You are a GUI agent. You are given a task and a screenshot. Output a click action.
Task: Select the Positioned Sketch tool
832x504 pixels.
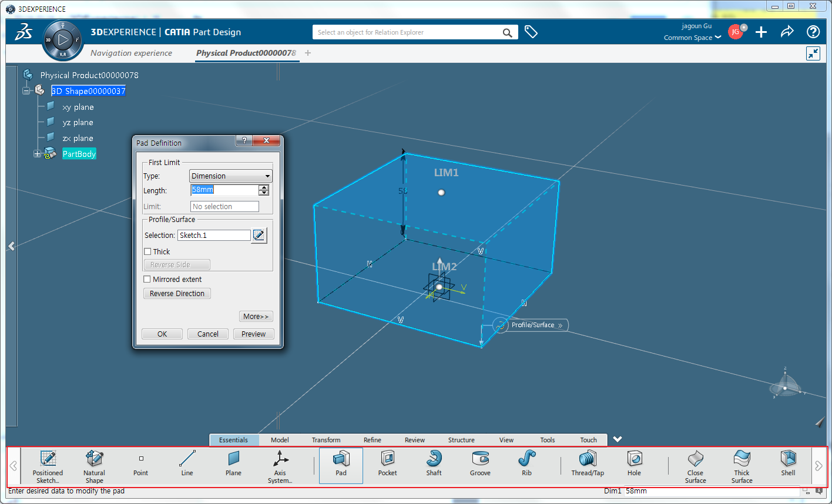coord(48,466)
